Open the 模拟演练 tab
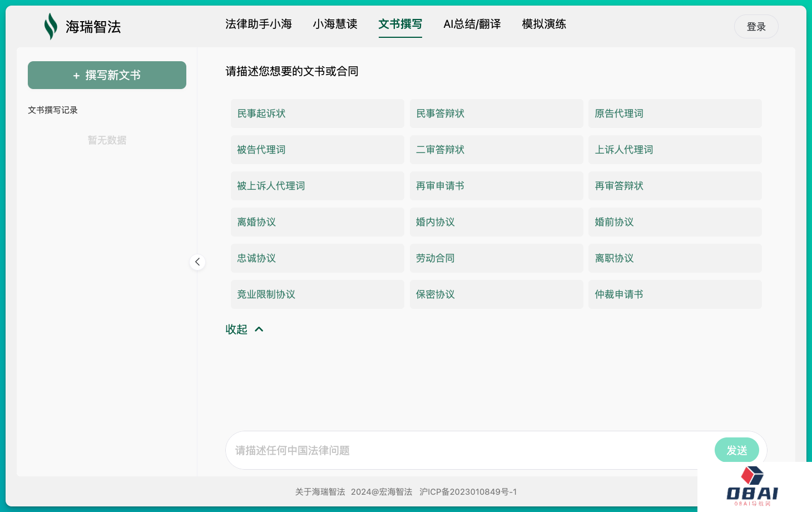 point(543,24)
